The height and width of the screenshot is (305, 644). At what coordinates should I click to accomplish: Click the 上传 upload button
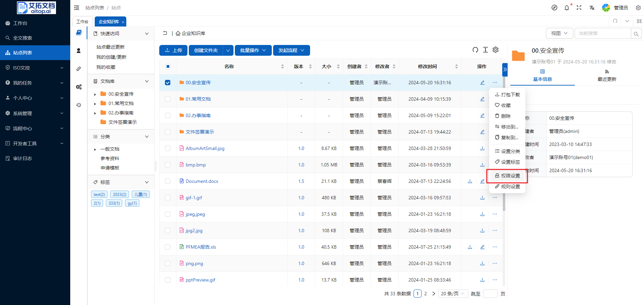pos(173,50)
